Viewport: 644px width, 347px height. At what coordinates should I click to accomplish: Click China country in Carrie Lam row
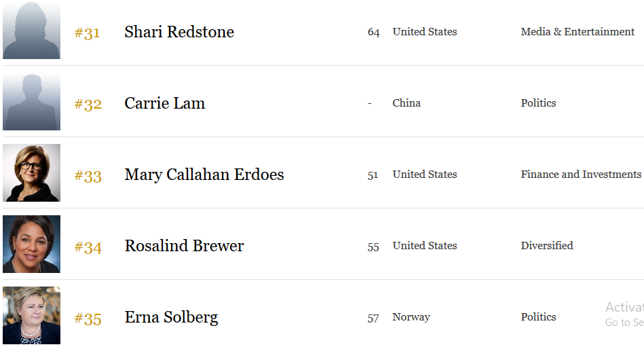(x=406, y=103)
